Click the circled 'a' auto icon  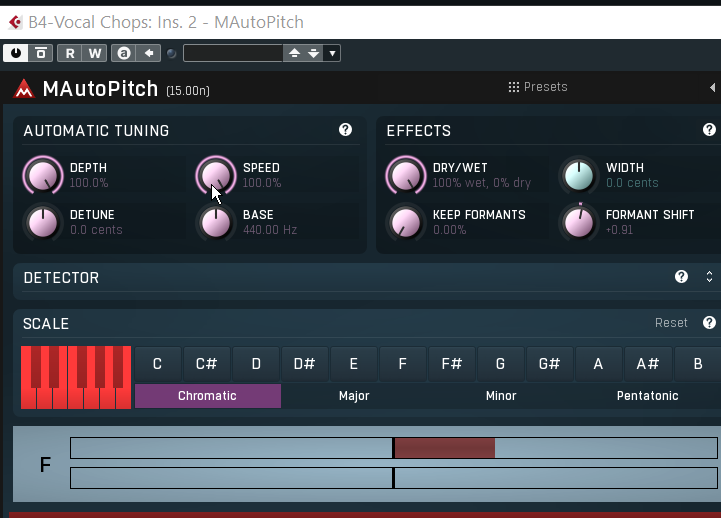click(124, 53)
